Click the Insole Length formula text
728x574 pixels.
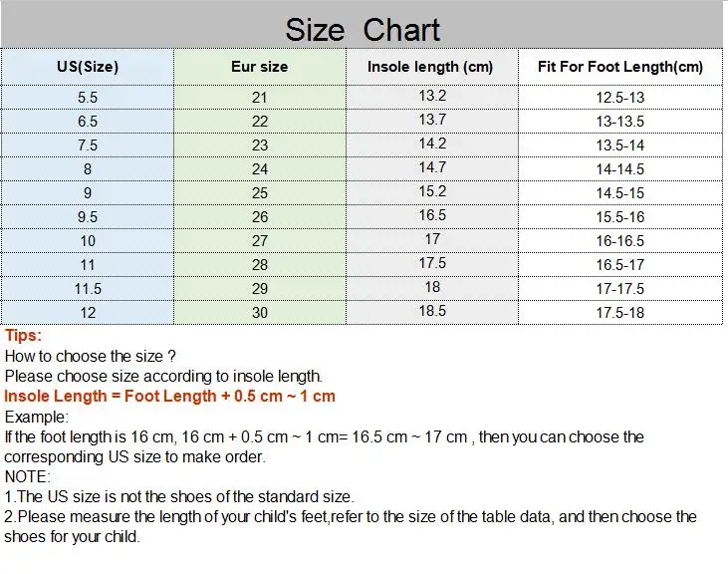click(x=169, y=397)
